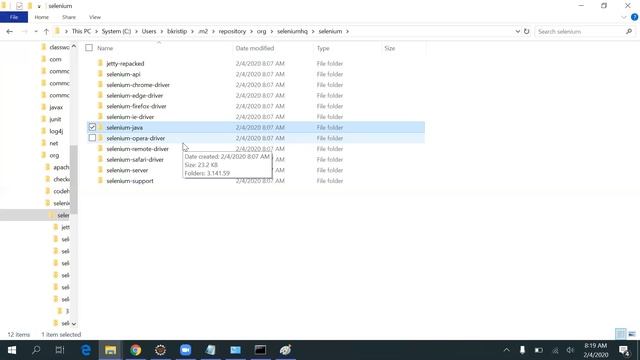
Task: Open recent locations dropdown arrow
Action: pos(36,31)
